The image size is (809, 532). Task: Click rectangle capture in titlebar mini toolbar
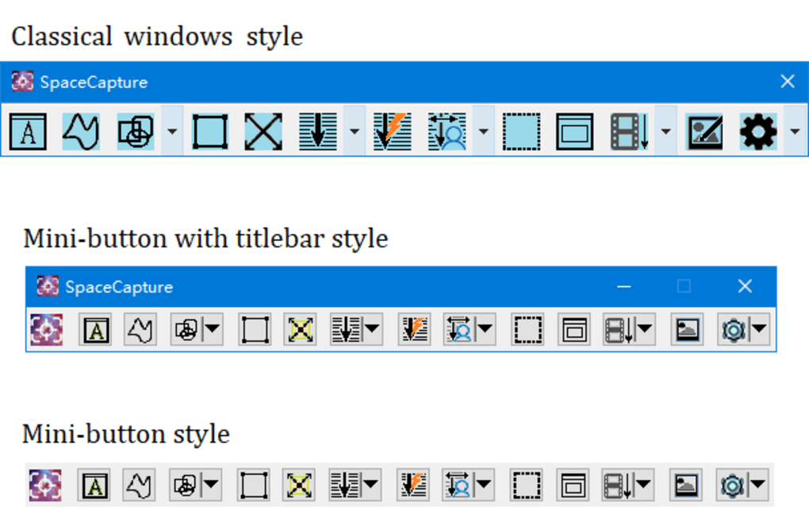coord(255,329)
